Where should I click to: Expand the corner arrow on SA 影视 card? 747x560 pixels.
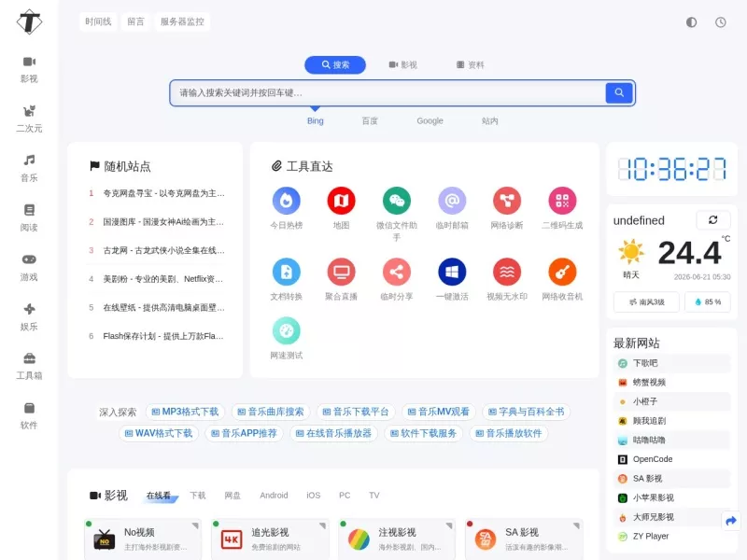[576, 525]
